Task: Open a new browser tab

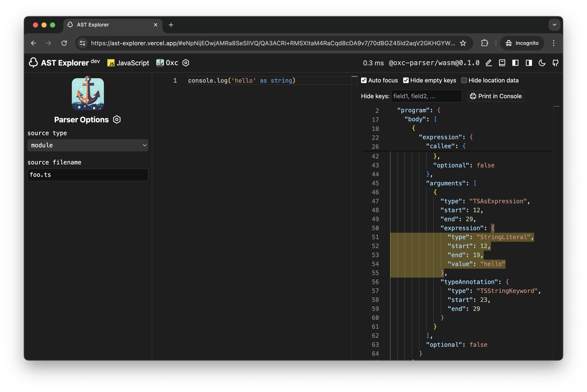Action: coord(171,25)
